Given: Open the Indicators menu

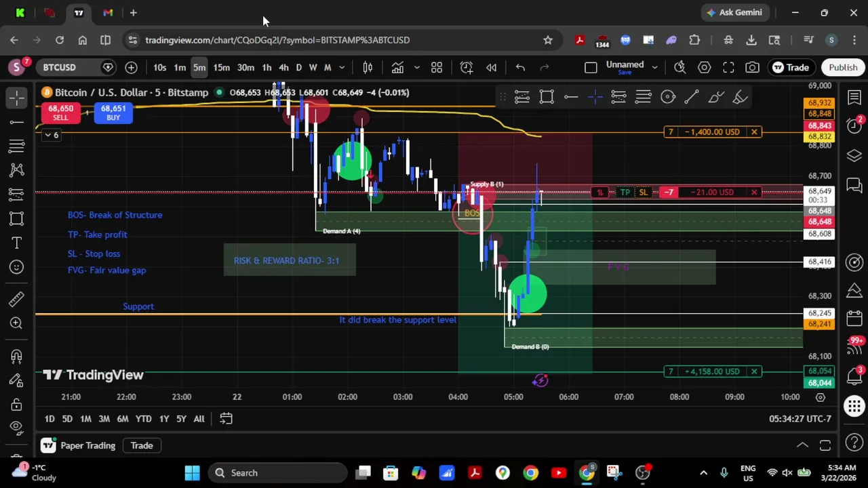Looking at the screenshot, I should pos(397,67).
